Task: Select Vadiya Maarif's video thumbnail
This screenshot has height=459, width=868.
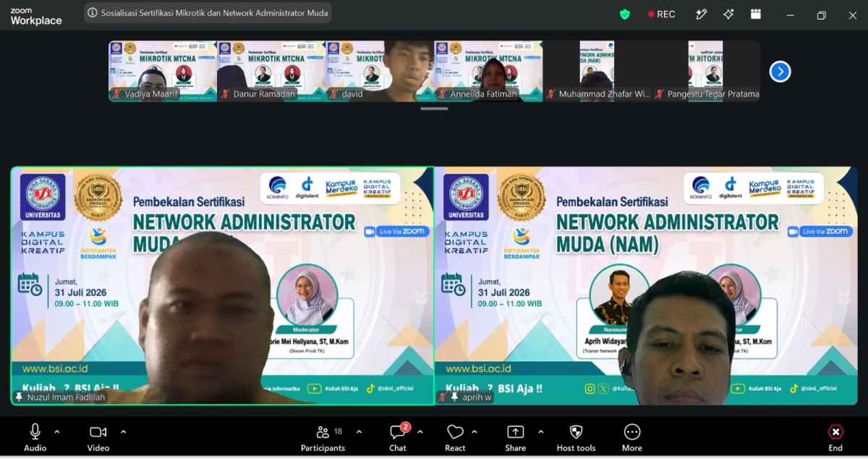Action: pyautogui.click(x=163, y=71)
